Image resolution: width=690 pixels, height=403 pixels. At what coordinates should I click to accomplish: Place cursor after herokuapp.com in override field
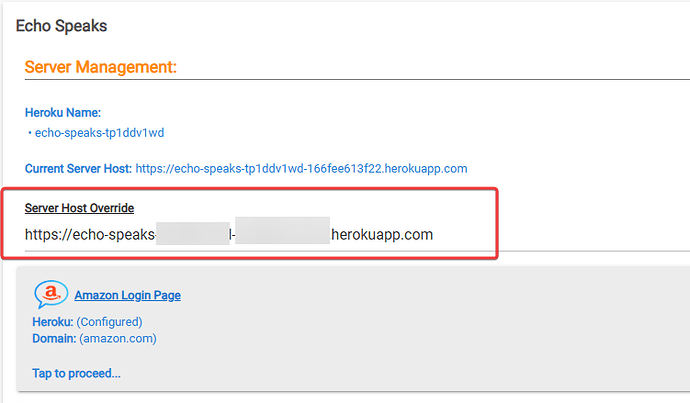point(434,235)
